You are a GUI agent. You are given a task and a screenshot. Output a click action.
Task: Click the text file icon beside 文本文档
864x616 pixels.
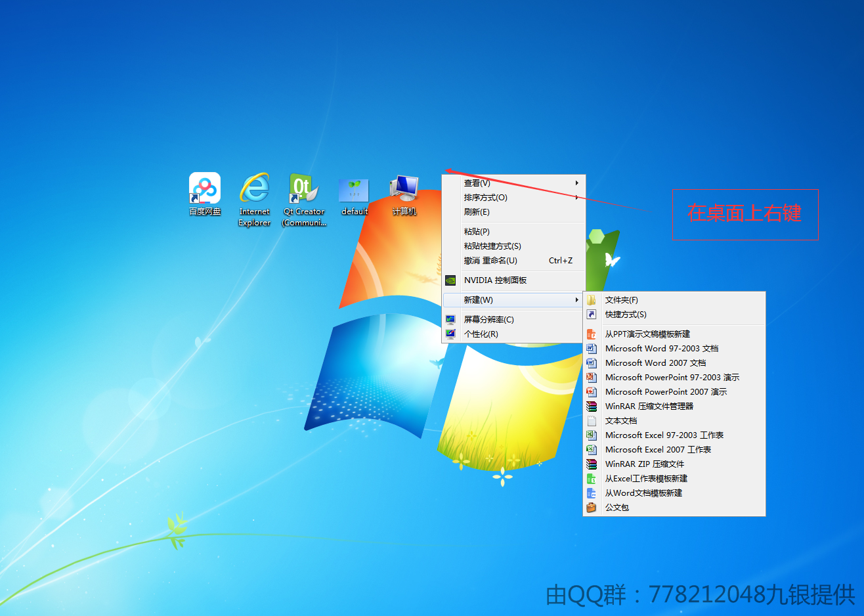point(592,421)
